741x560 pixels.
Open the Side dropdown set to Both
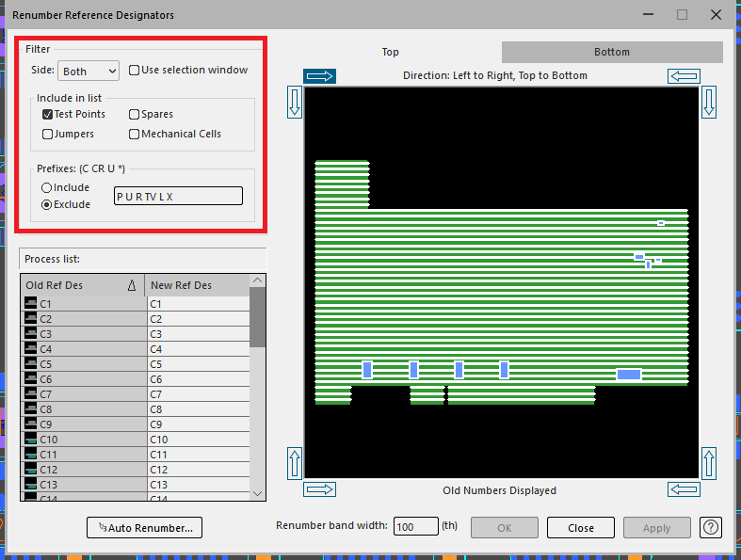89,71
